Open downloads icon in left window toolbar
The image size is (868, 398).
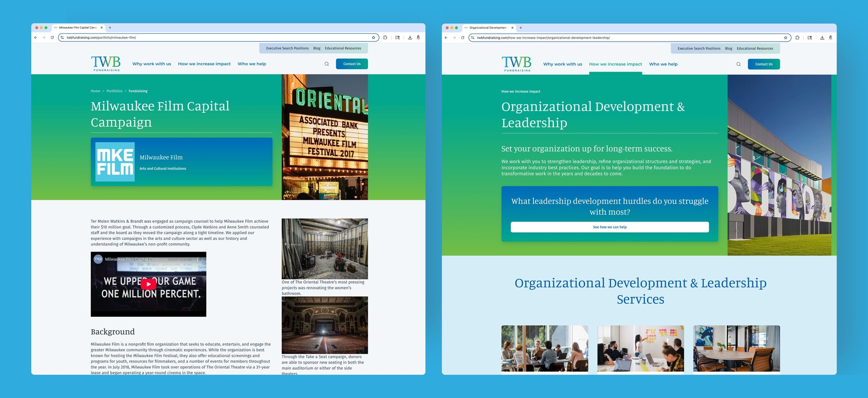pyautogui.click(x=410, y=37)
